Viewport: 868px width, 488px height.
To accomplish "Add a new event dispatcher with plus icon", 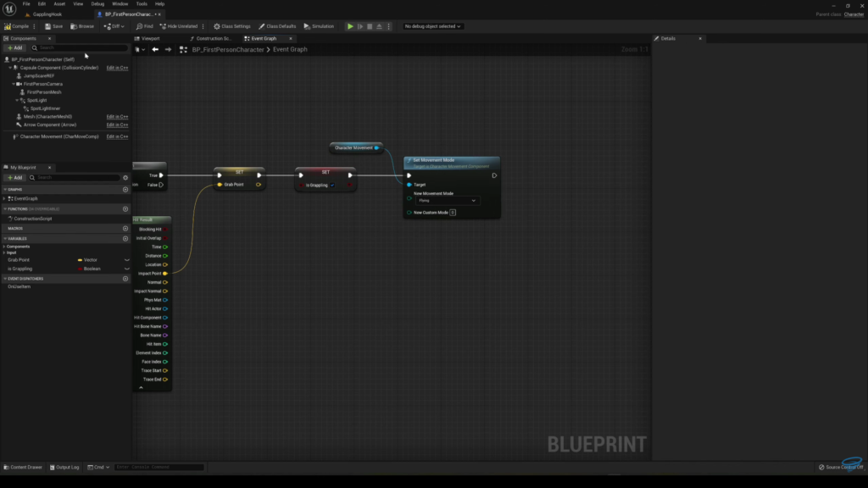I will (x=125, y=279).
